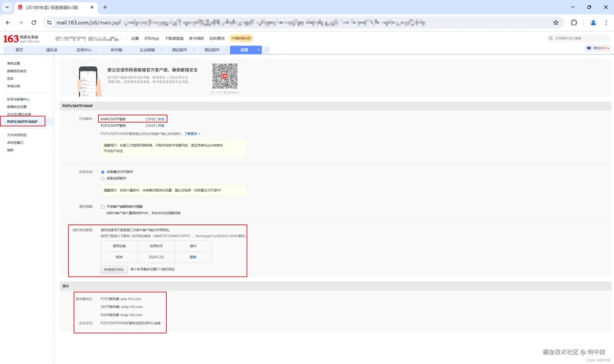Open 设置 link in top header

tap(135, 38)
